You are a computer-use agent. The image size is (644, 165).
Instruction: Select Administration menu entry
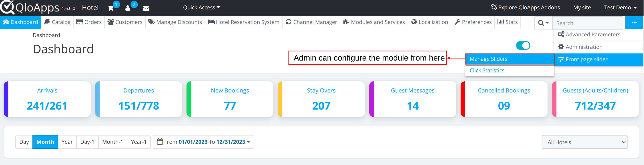click(x=598, y=47)
